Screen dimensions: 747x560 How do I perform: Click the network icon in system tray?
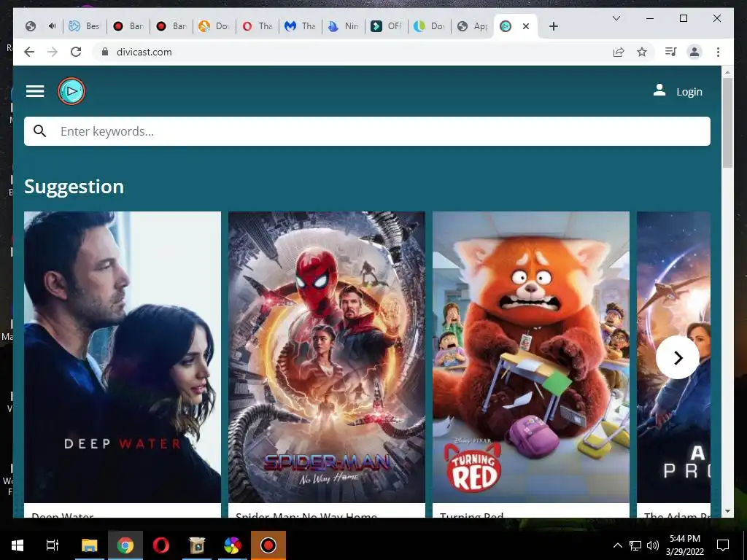point(635,545)
